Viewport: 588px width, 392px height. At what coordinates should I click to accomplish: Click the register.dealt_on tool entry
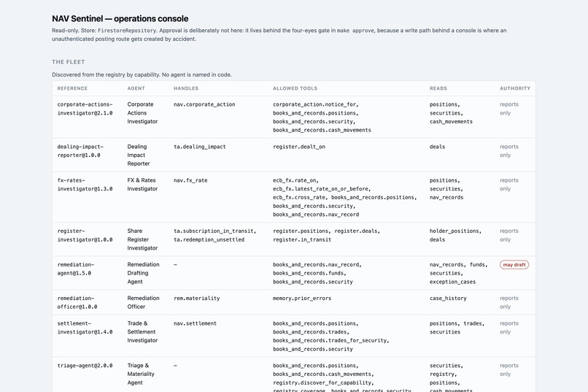tap(299, 147)
